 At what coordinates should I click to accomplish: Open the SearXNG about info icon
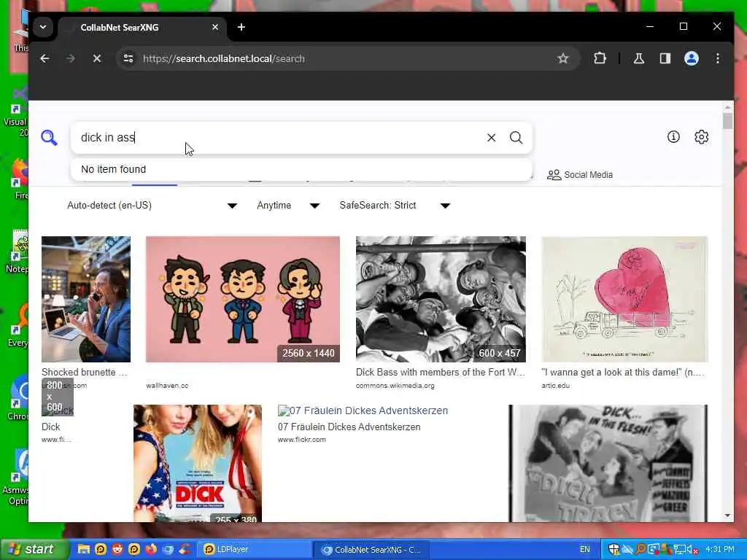pos(673,137)
